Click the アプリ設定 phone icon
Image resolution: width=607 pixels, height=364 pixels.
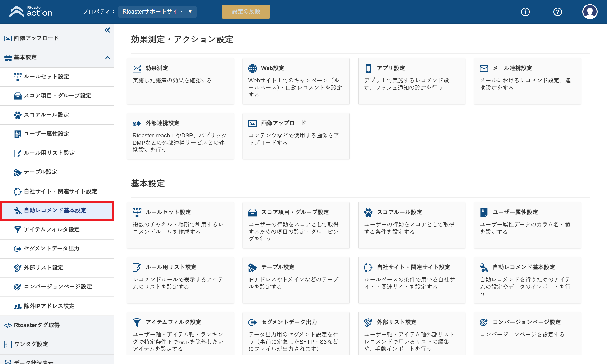pyautogui.click(x=368, y=68)
